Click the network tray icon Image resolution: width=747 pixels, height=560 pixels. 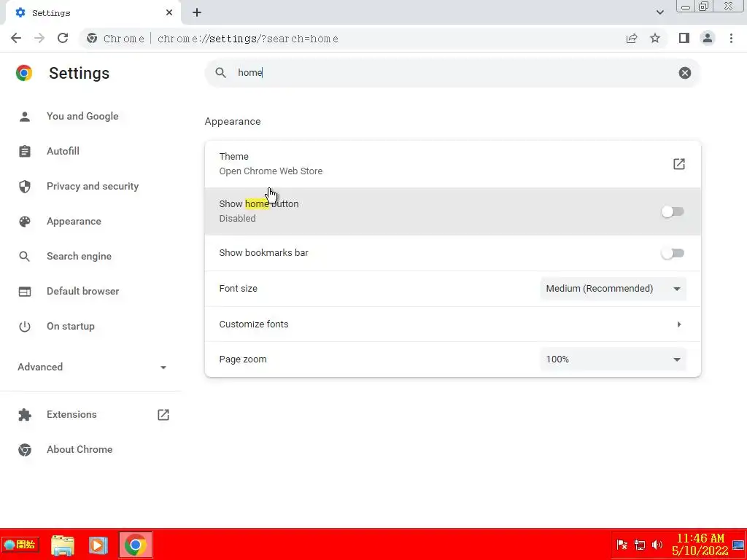pyautogui.click(x=639, y=545)
